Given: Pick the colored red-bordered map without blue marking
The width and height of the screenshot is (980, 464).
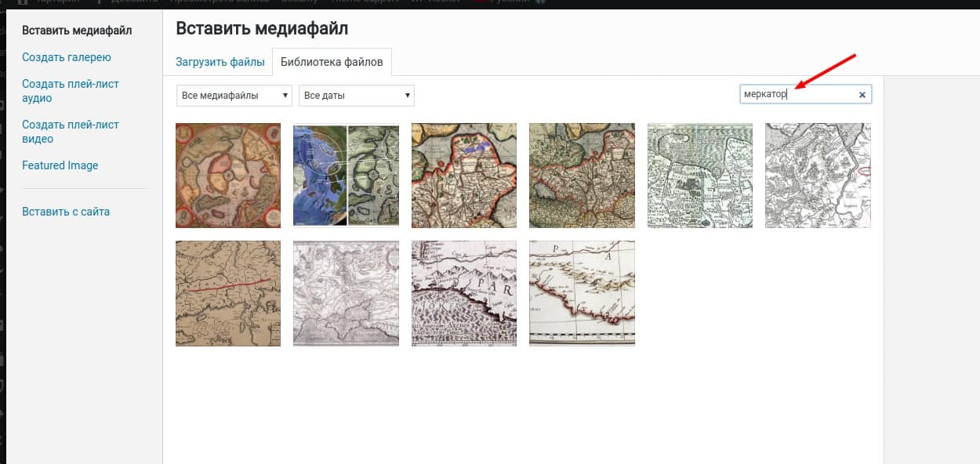Looking at the screenshot, I should 582,176.
